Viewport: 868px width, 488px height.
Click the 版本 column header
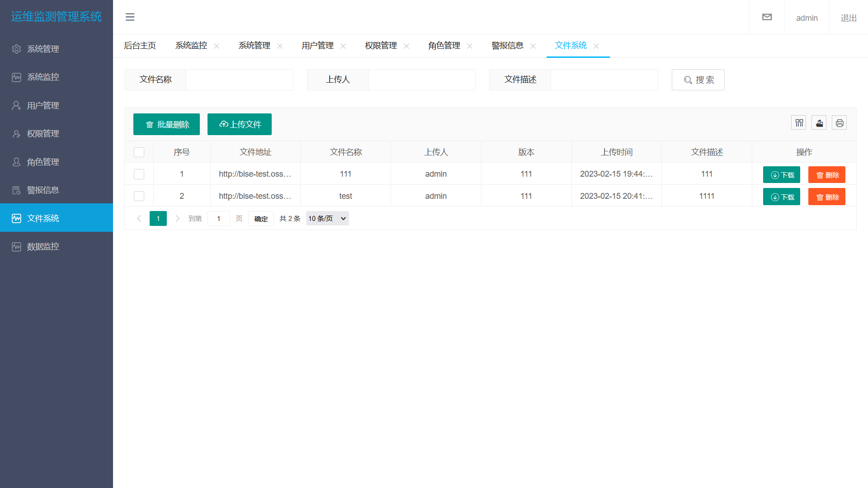[526, 152]
